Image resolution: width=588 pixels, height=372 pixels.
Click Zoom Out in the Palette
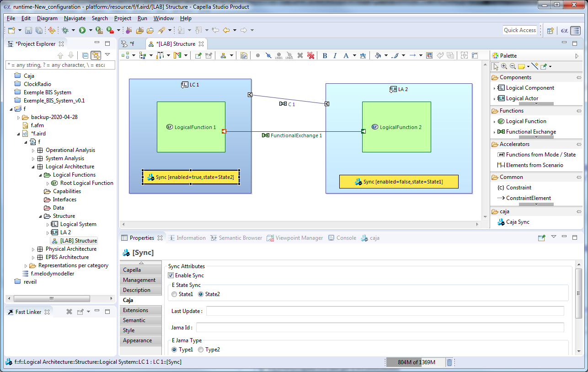(513, 66)
